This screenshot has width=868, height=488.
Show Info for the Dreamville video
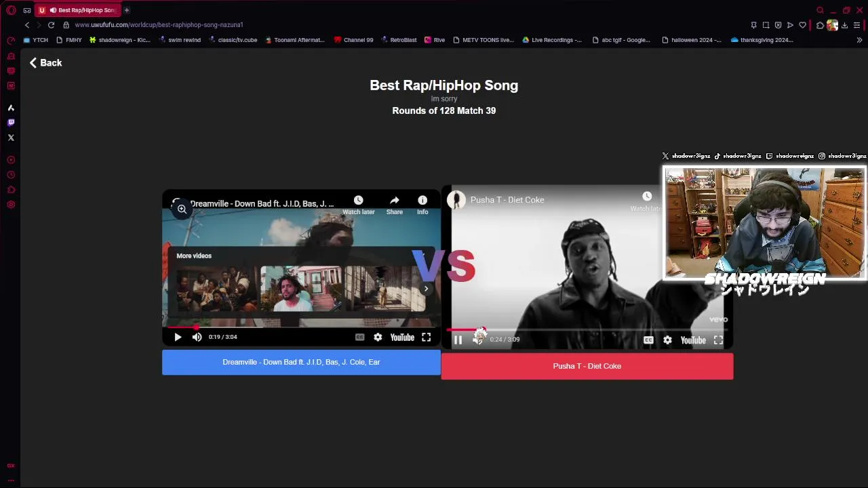pyautogui.click(x=422, y=204)
